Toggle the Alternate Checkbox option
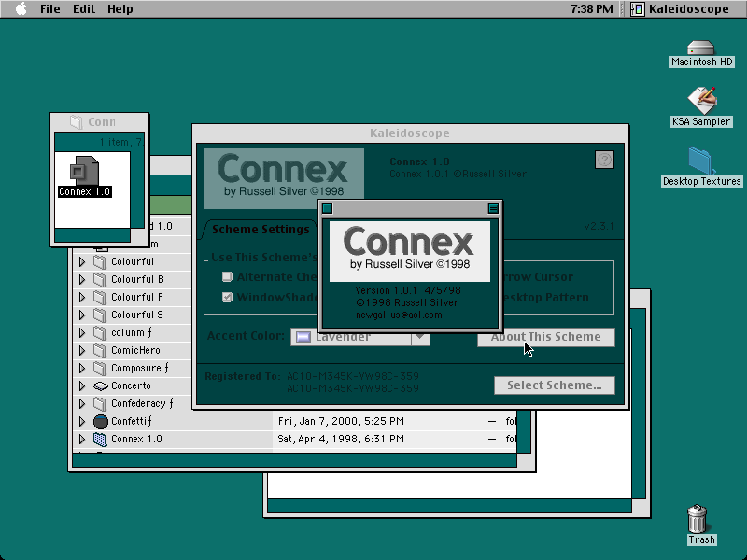 [x=227, y=276]
